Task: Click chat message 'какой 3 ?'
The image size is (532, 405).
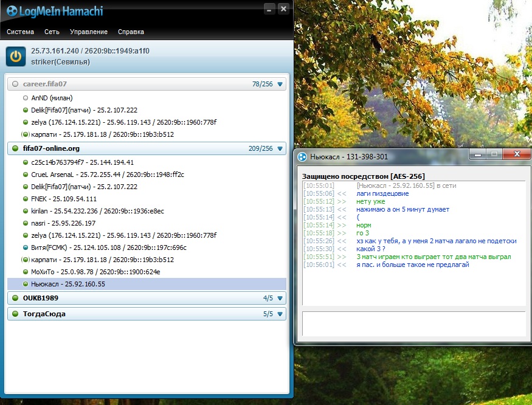Action: (370, 249)
